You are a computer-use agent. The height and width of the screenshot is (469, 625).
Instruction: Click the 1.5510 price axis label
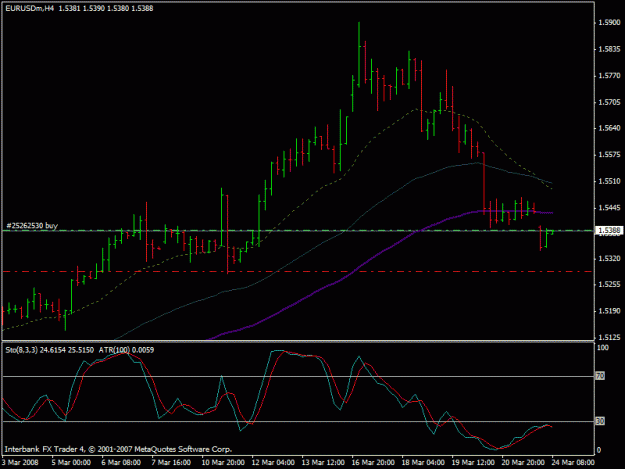[x=609, y=181]
